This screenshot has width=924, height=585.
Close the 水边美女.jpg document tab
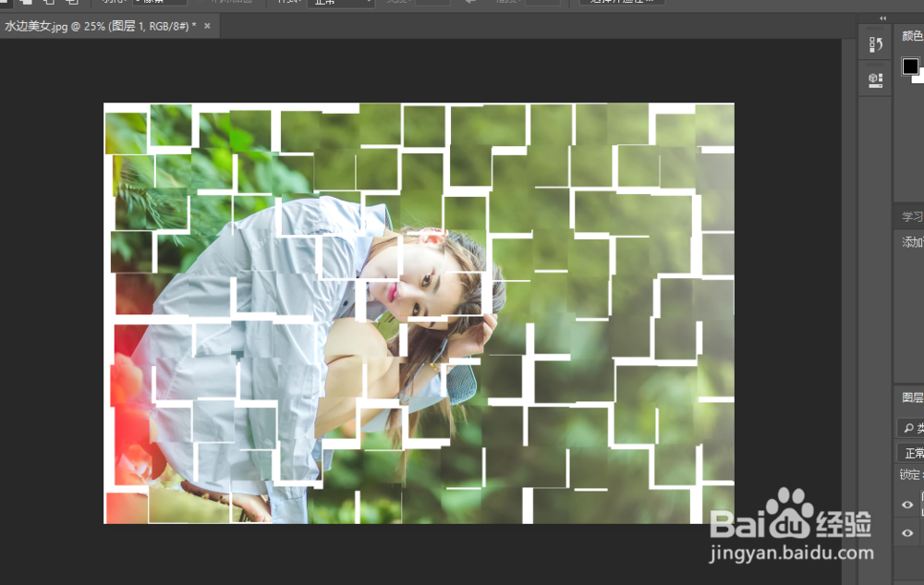[207, 26]
